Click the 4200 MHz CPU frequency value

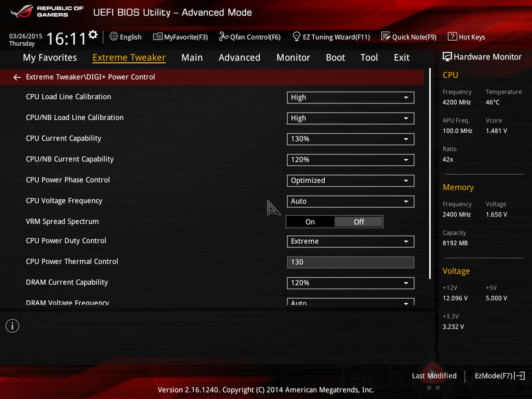(x=457, y=102)
